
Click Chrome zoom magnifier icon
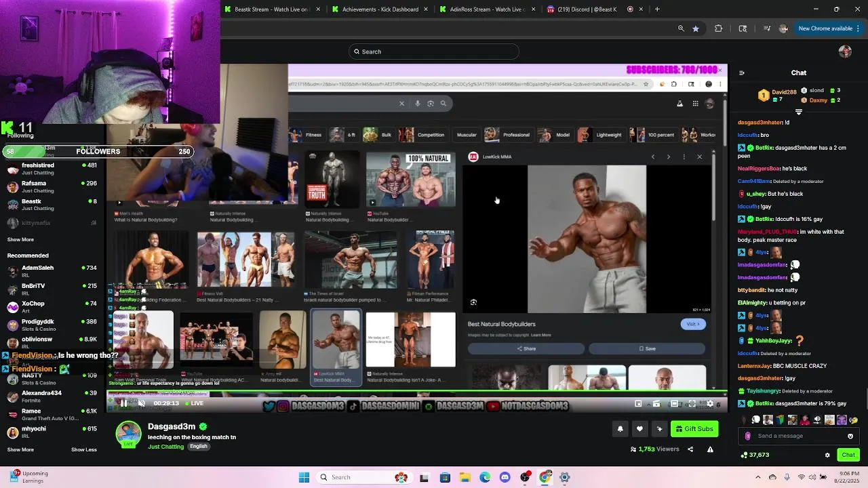click(681, 28)
